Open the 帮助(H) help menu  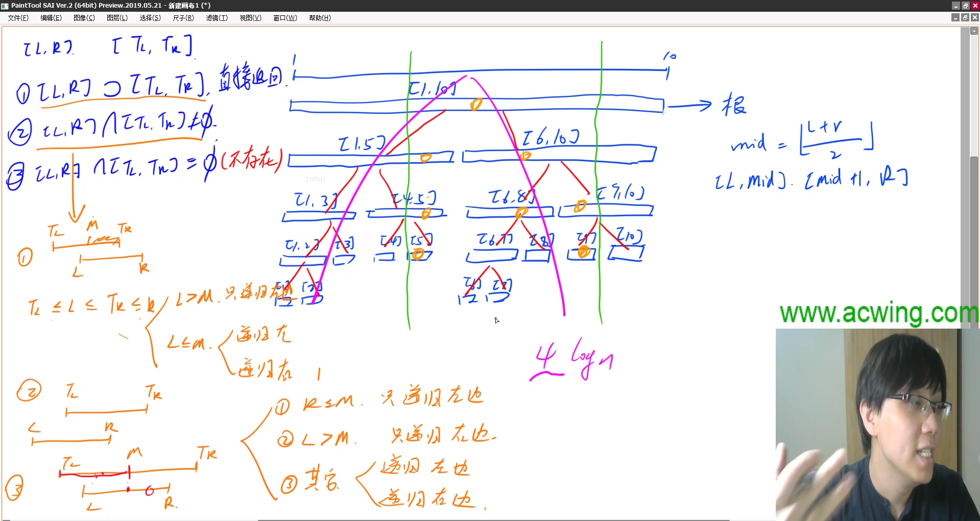click(x=320, y=18)
